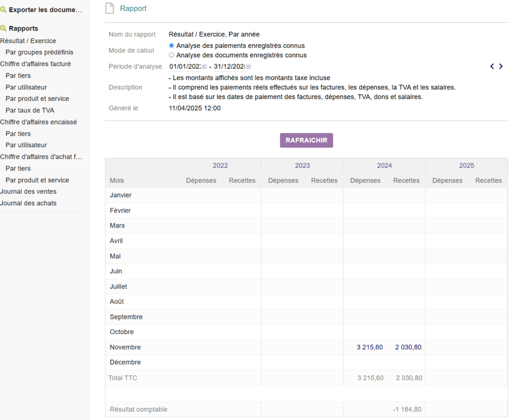This screenshot has height=420, width=515.
Task: Go to next period with right arrow
Action: pyautogui.click(x=501, y=66)
